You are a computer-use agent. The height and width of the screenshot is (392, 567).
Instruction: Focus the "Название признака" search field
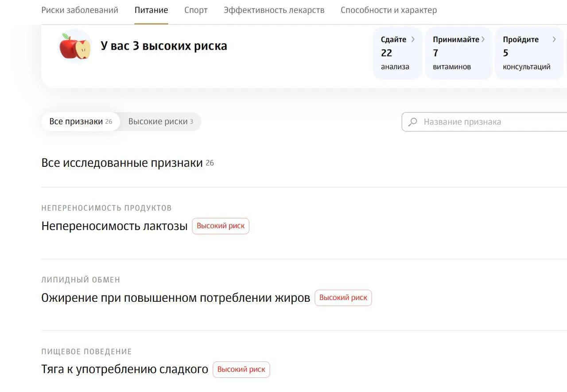click(x=485, y=122)
